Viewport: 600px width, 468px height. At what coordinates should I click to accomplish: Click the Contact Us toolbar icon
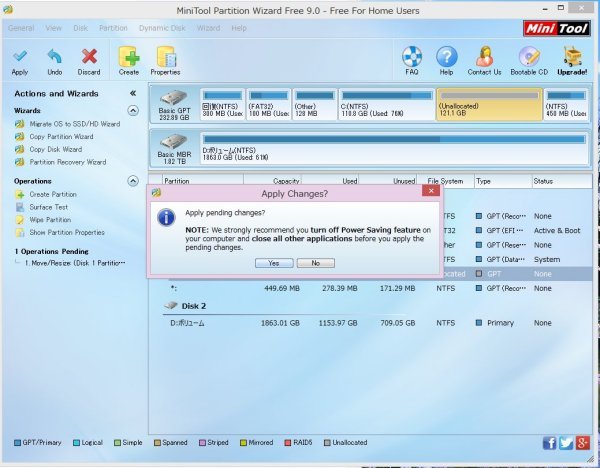click(x=485, y=56)
